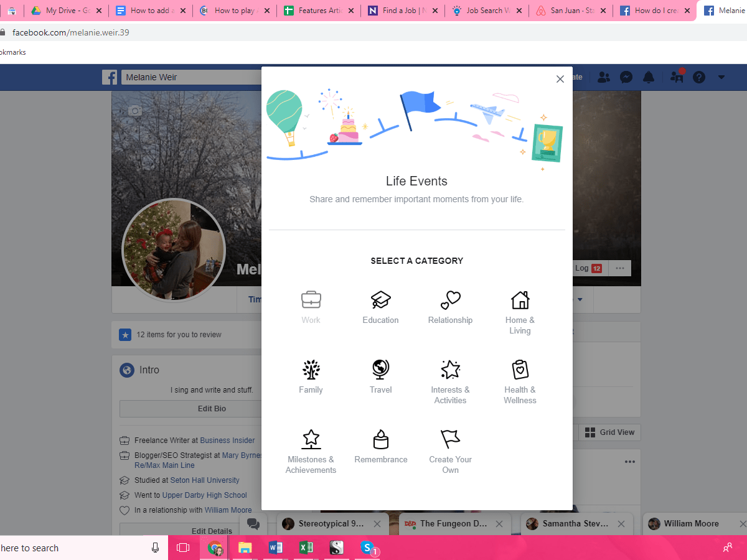The width and height of the screenshot is (747, 560).
Task: Open the account settings dropdown arrow
Action: click(x=721, y=77)
